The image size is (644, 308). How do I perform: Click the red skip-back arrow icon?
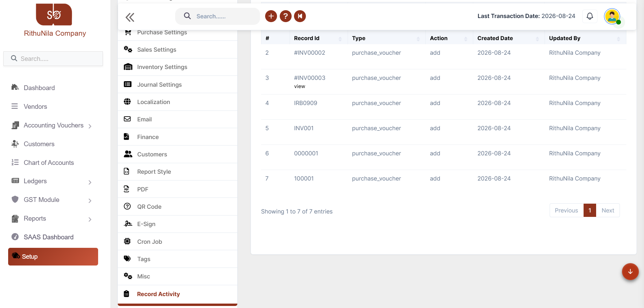pos(300,16)
